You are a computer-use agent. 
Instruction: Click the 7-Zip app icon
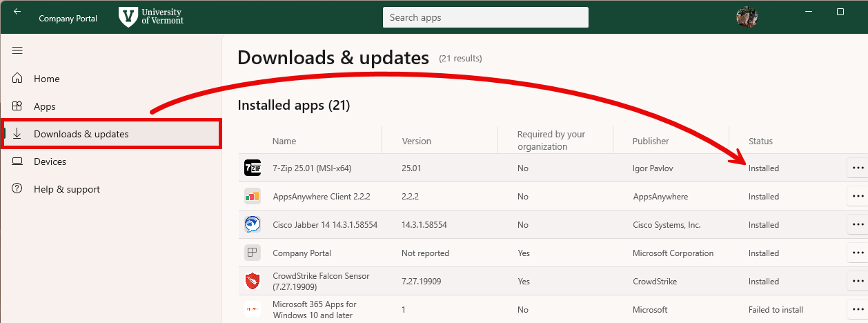pos(253,168)
